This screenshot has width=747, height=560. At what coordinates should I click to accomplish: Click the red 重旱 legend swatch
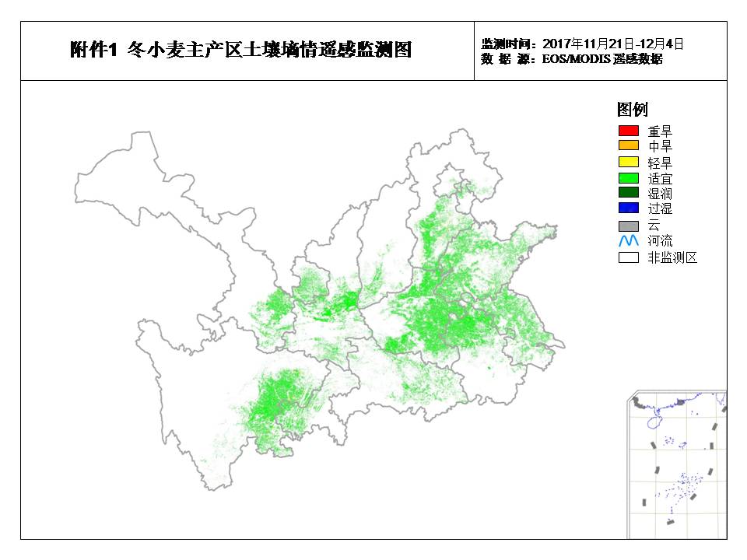629,131
